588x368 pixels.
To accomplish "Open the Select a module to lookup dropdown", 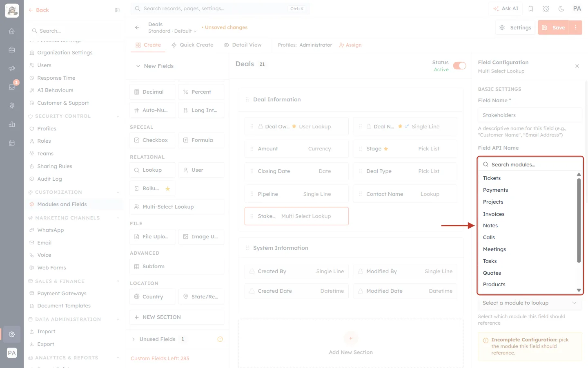I will [530, 303].
